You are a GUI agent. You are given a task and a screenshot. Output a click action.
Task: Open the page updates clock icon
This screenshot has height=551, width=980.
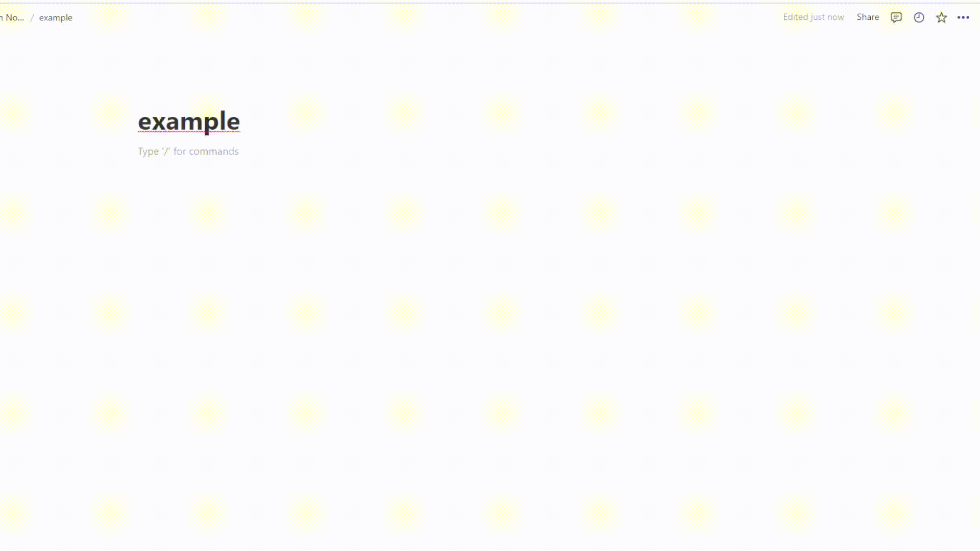(919, 17)
